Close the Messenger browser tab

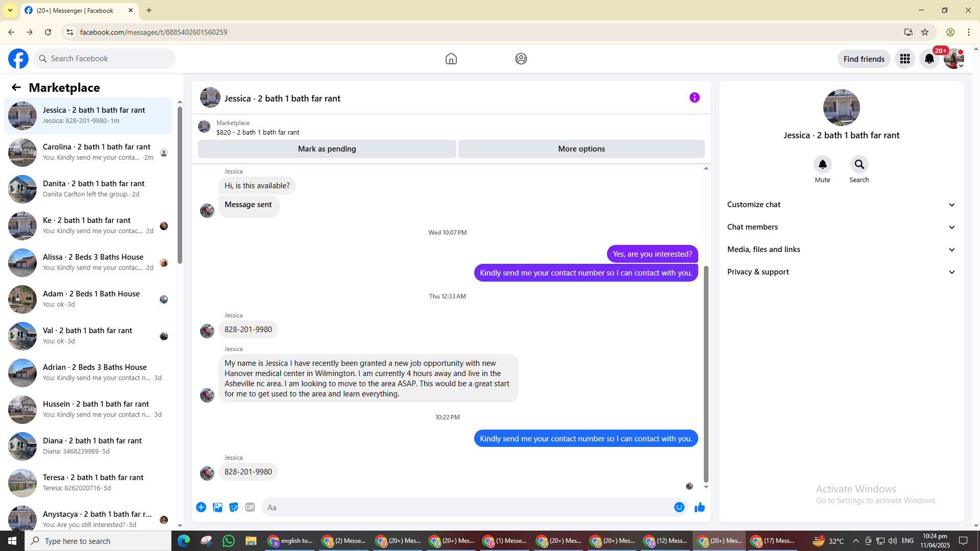coord(131,10)
